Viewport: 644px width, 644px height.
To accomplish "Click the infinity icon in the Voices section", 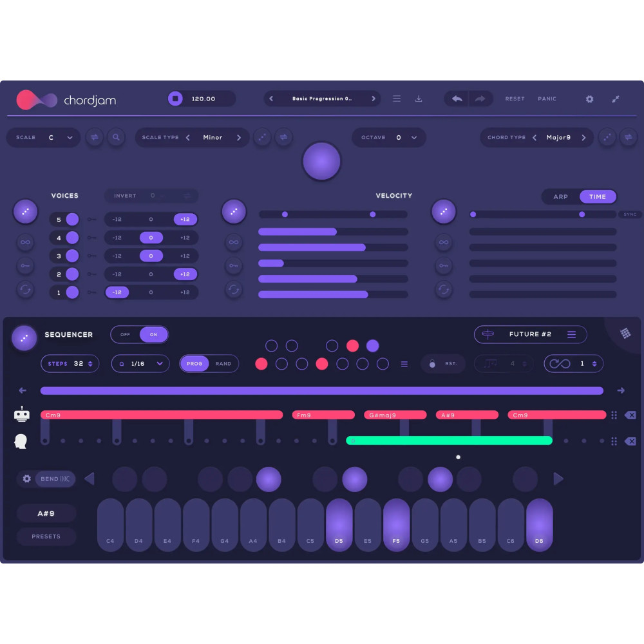I will coord(24,243).
